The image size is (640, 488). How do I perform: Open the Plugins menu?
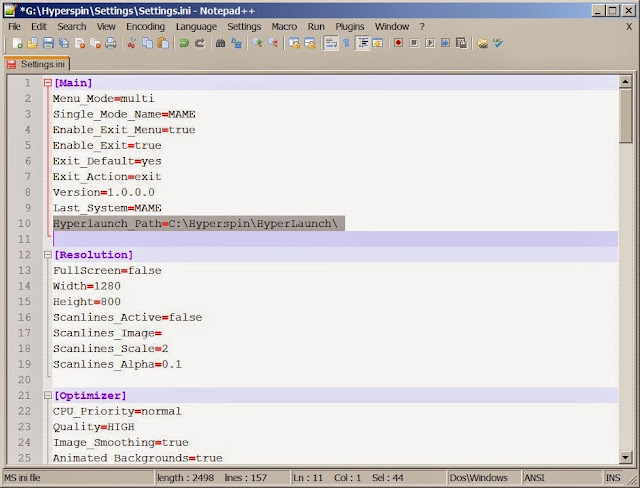350,27
